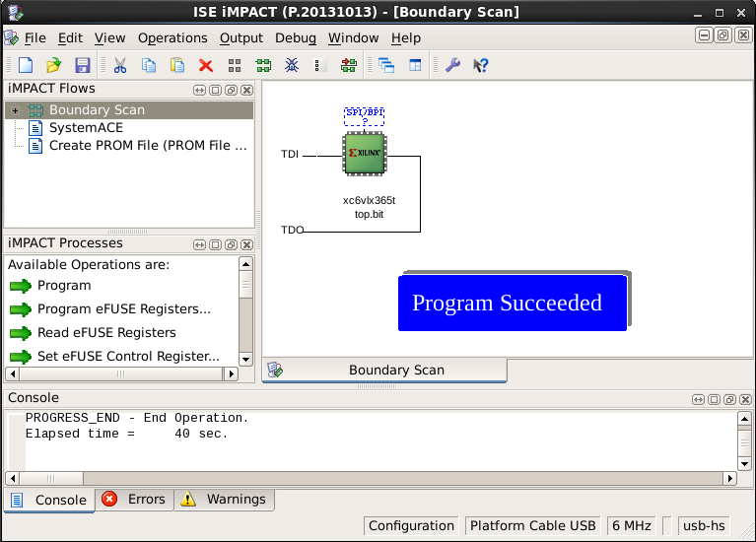Save the project using the floppy icon
Image resolution: width=756 pixels, height=542 pixels.
click(x=83, y=65)
